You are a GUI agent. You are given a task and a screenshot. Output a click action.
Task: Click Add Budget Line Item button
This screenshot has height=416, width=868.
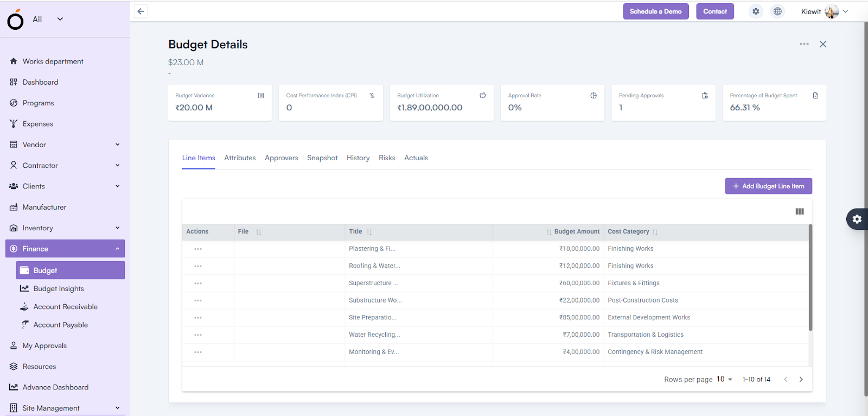tap(768, 186)
